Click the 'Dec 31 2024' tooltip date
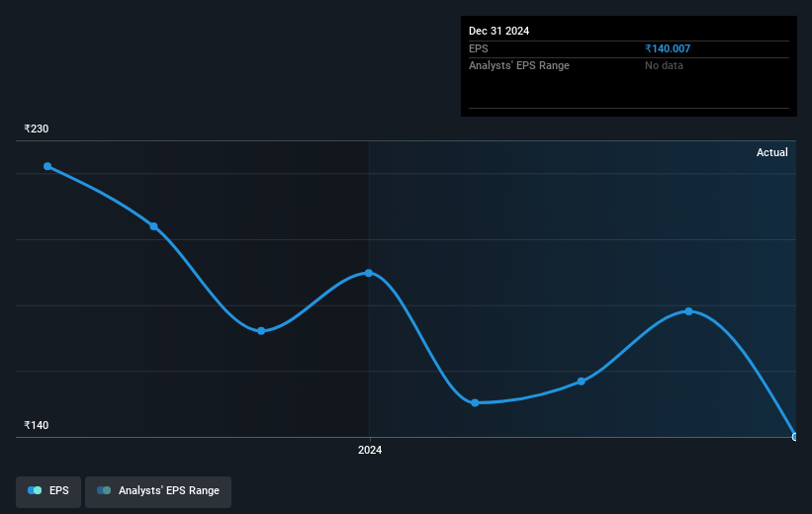Image resolution: width=812 pixels, height=514 pixels. coord(498,31)
